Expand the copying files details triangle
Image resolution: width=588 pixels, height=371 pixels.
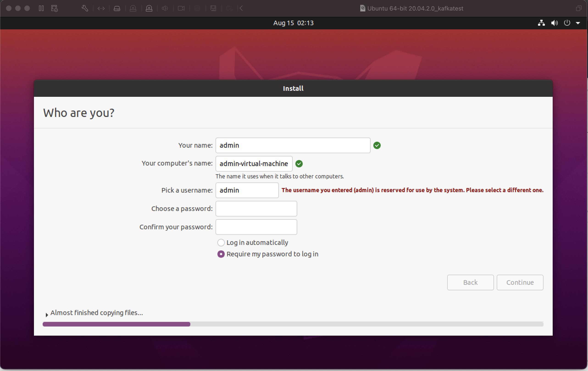pyautogui.click(x=47, y=315)
